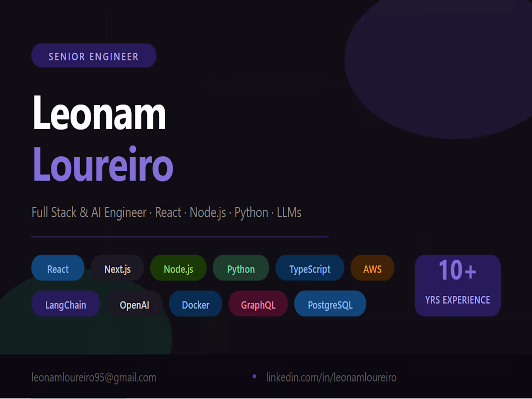Click the Docker skill pill
Image resolution: width=532 pixels, height=399 pixels.
point(195,304)
